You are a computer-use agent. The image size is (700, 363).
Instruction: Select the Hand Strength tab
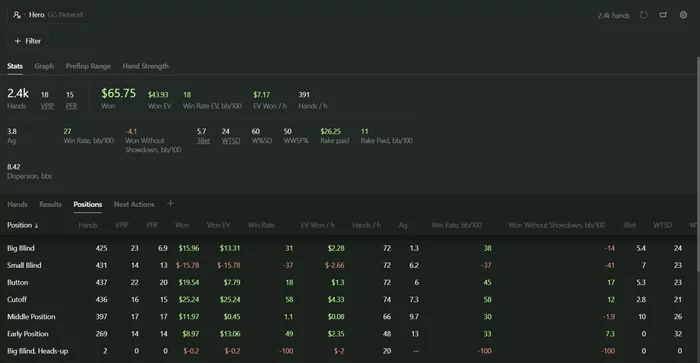[x=146, y=66]
